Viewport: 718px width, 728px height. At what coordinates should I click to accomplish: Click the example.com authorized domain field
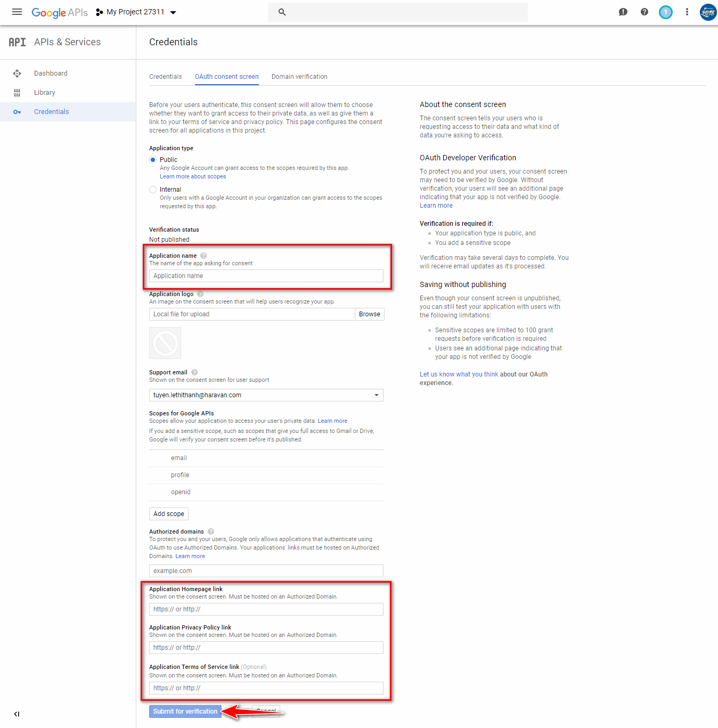click(x=266, y=571)
